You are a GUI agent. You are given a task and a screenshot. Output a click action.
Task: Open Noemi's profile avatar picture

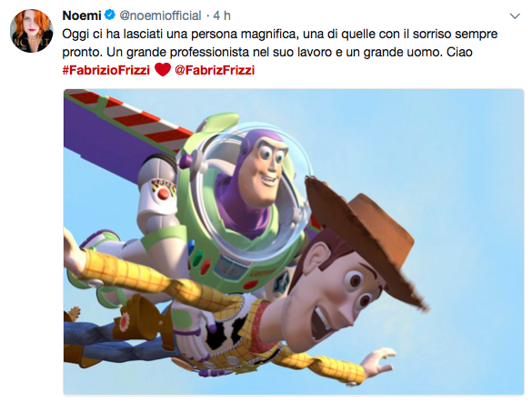point(32,31)
